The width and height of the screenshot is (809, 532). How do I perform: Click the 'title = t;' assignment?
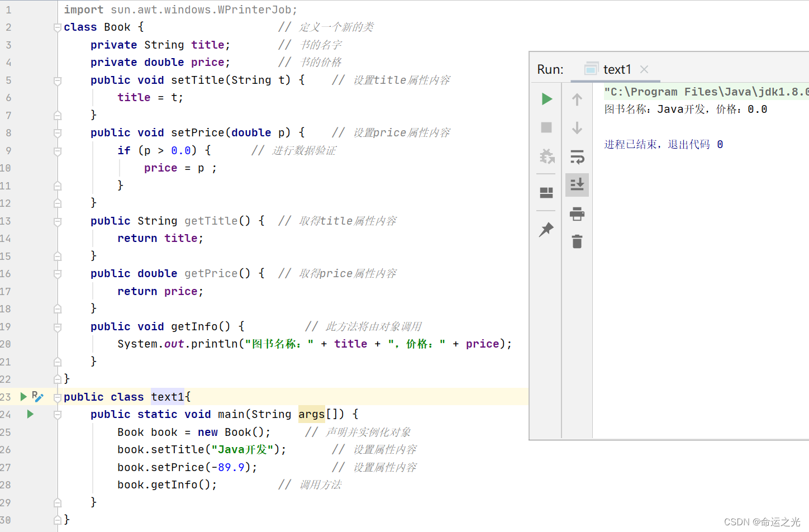[x=150, y=97]
